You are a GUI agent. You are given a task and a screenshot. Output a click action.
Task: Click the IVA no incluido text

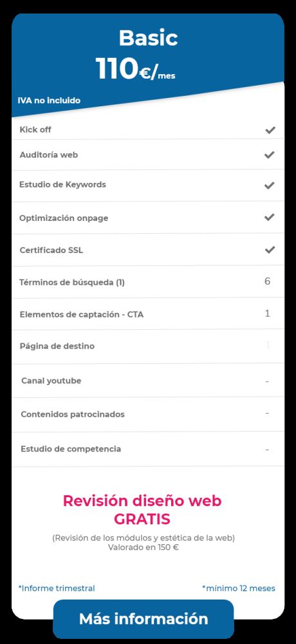pyautogui.click(x=49, y=100)
